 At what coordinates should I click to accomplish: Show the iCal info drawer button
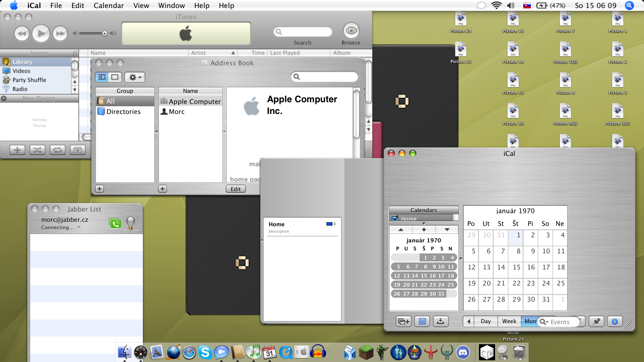615,321
